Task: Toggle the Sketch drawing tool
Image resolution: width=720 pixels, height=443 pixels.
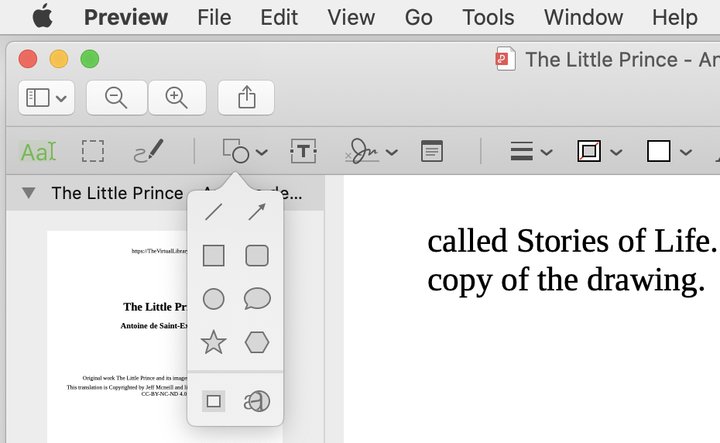Action: point(149,152)
